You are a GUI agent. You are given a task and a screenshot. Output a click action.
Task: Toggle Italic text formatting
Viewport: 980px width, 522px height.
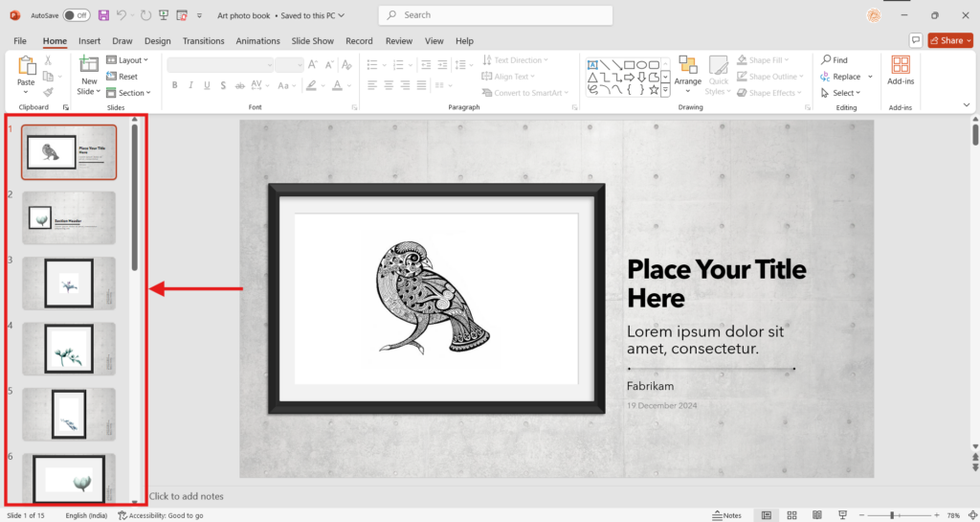tap(191, 85)
